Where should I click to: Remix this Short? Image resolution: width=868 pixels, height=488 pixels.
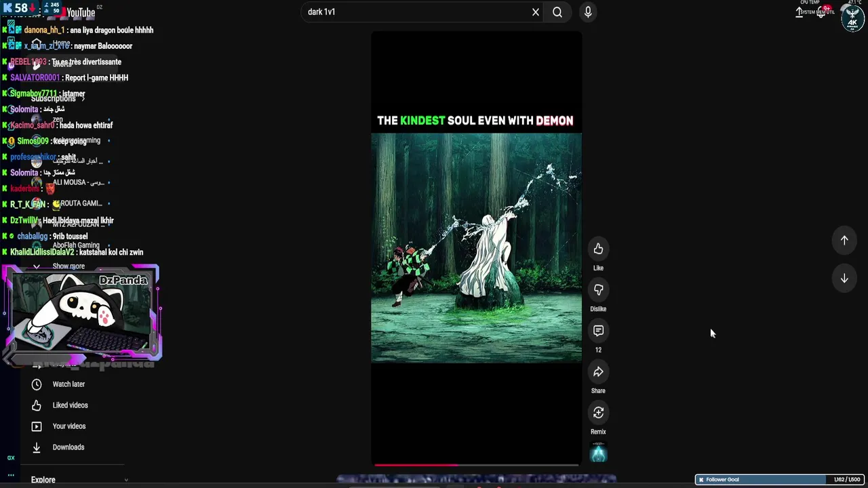pos(598,413)
